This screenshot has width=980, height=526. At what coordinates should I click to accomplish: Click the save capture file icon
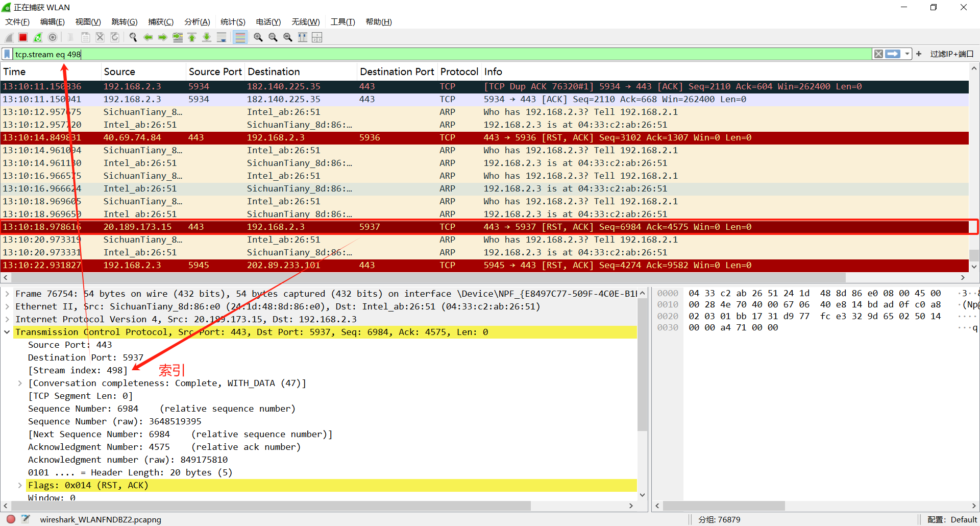click(85, 37)
